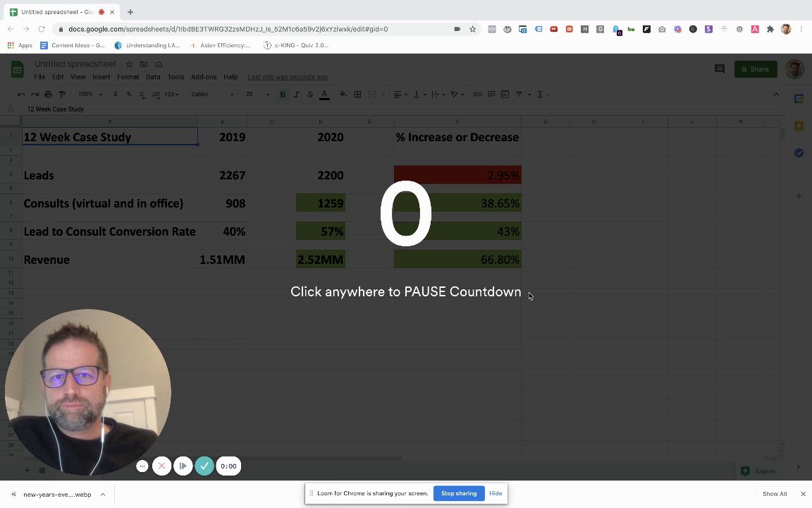Click the Last edit was seconds ago link

point(288,77)
